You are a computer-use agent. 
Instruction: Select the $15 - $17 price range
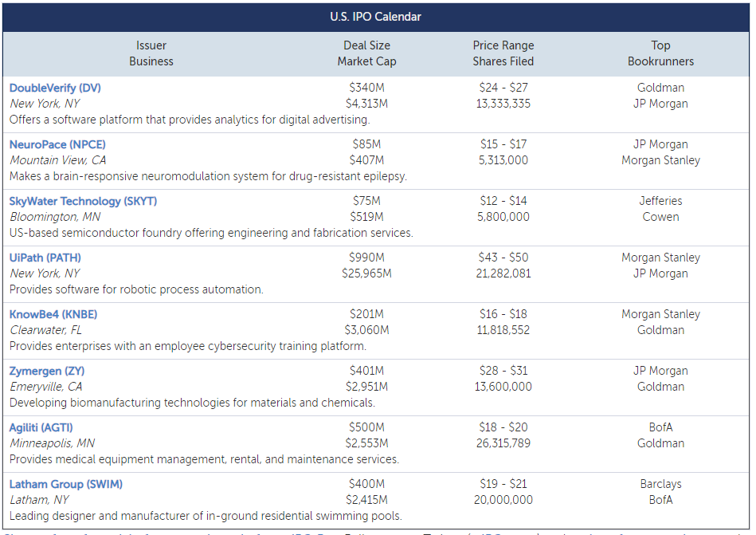pos(503,144)
